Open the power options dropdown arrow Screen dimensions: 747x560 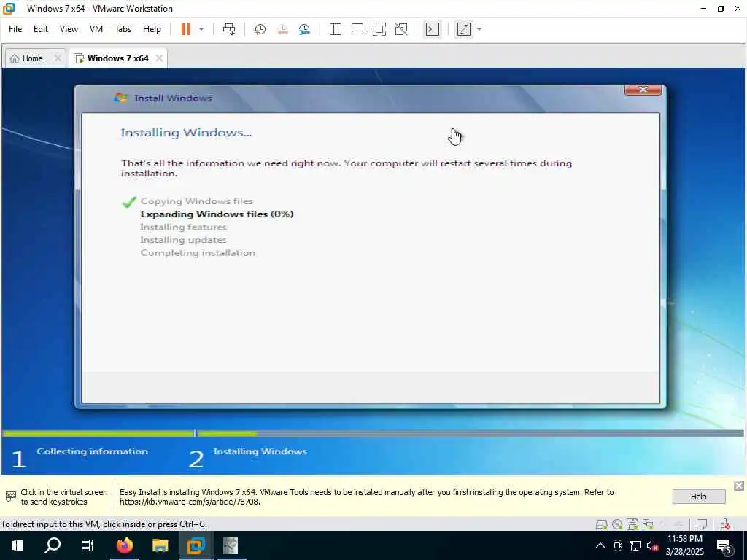(201, 29)
